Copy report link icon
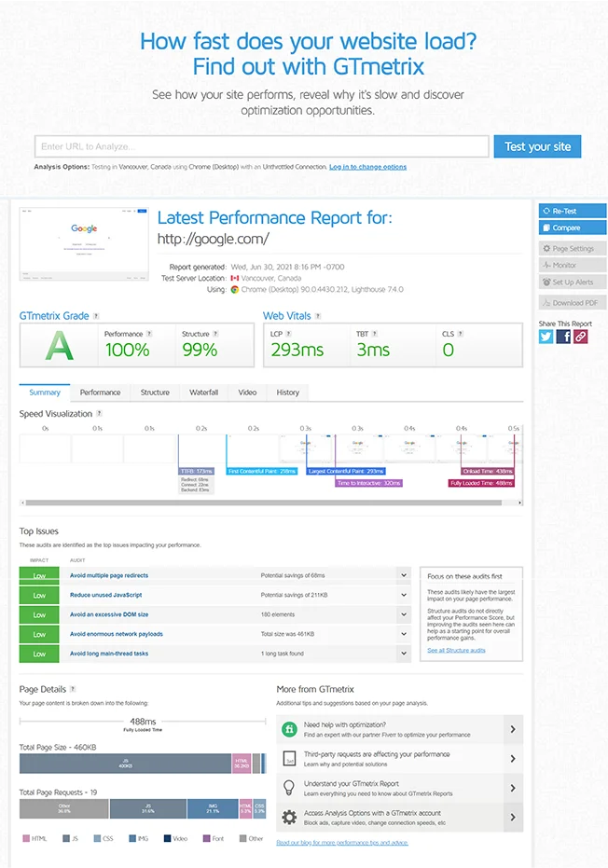Screen dimensions: 608x868 pos(580,337)
